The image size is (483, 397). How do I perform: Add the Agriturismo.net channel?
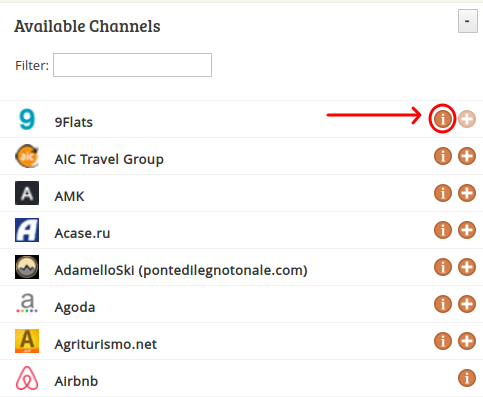467,341
